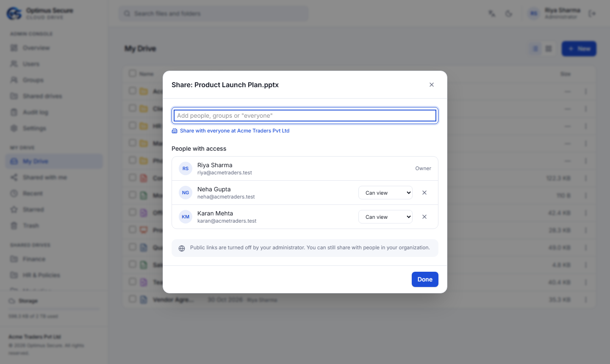This screenshot has width=610, height=364.
Task: Switch to list view in My Drive
Action: coord(535,49)
